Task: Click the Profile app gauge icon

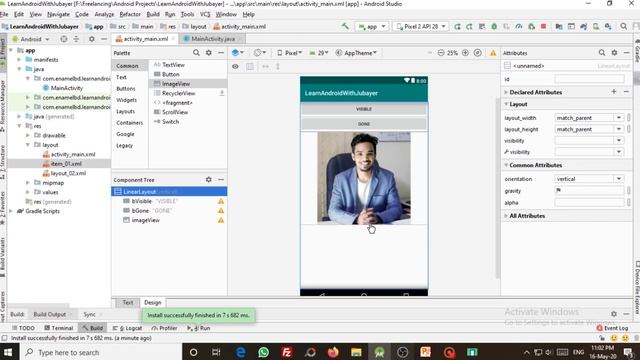Action: tap(518, 26)
